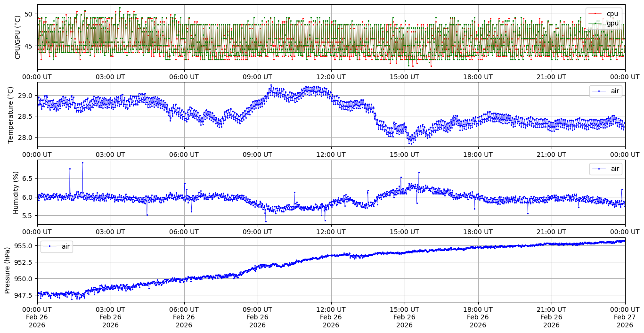The height and width of the screenshot is (333, 644).
Task: Click the tallest humidity spike before 03:00 UT
Action: click(82, 162)
